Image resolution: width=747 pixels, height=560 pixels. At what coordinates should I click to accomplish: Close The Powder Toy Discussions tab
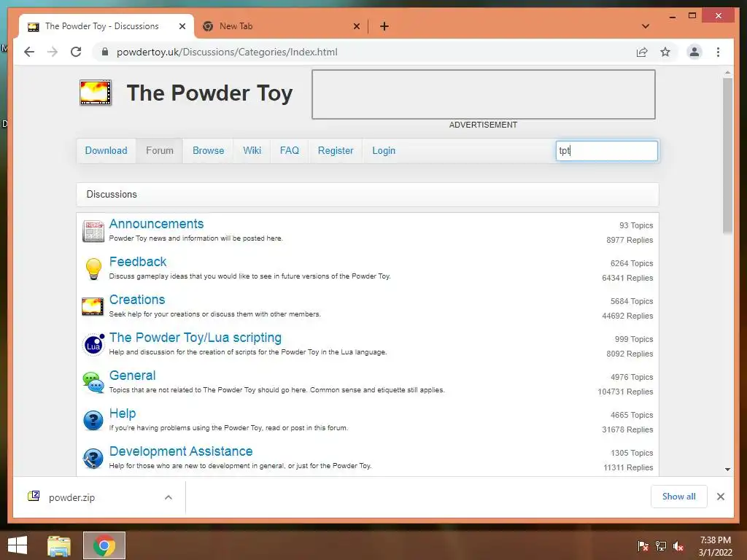click(x=182, y=26)
